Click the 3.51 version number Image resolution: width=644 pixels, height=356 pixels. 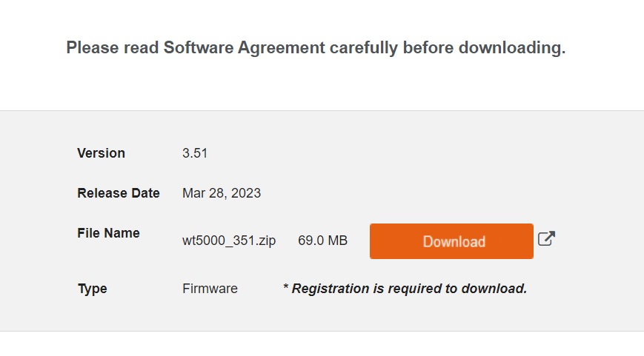pos(195,153)
